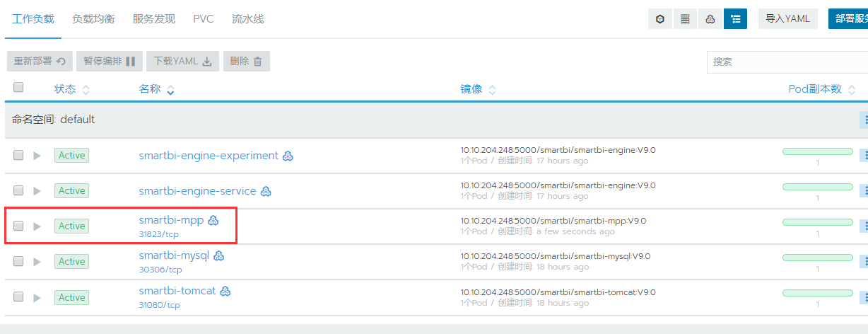
Task: Open the smartbi-mysql workload link
Action: coord(174,255)
